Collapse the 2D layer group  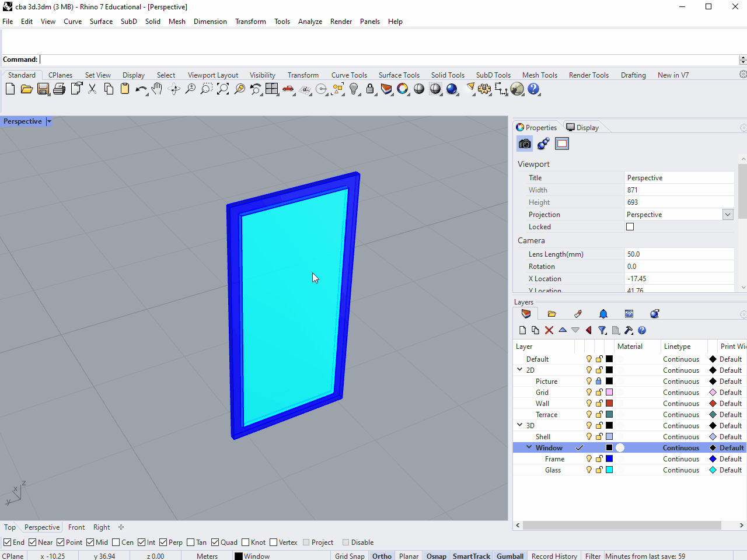(520, 370)
